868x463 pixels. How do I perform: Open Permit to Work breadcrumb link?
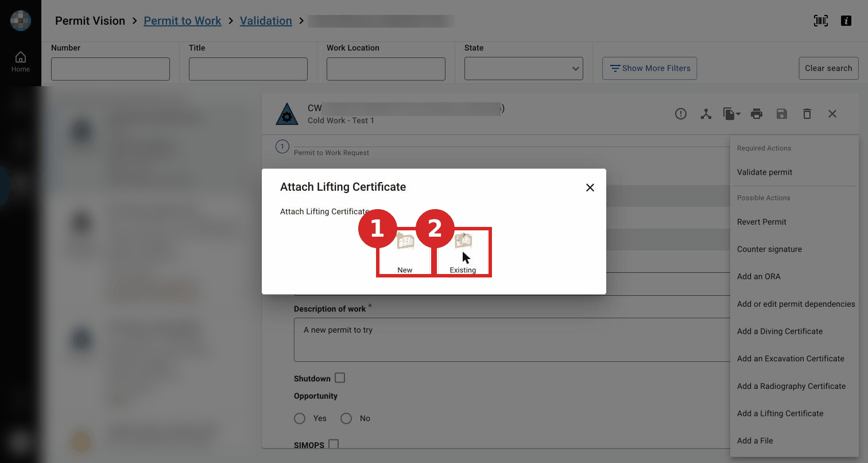click(x=182, y=21)
